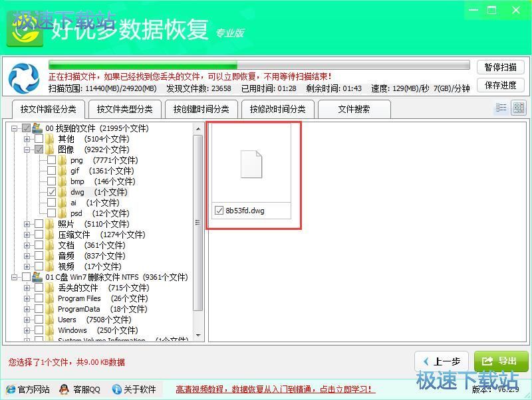The height and width of the screenshot is (400, 532).
Task: Toggle the 图像 category checkbox
Action: [x=39, y=150]
